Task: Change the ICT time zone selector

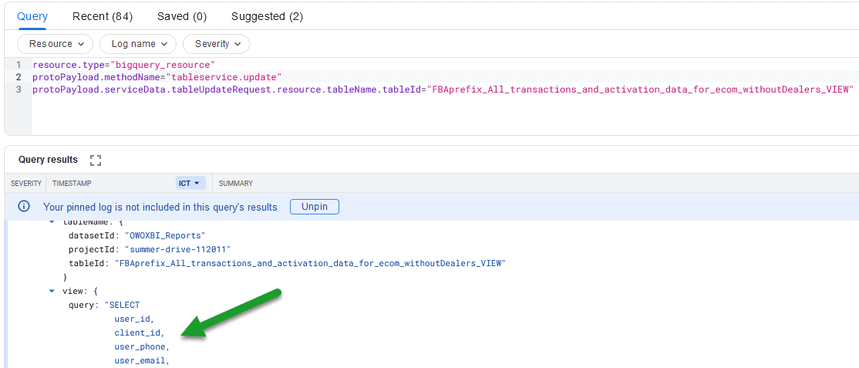Action: pos(190,183)
